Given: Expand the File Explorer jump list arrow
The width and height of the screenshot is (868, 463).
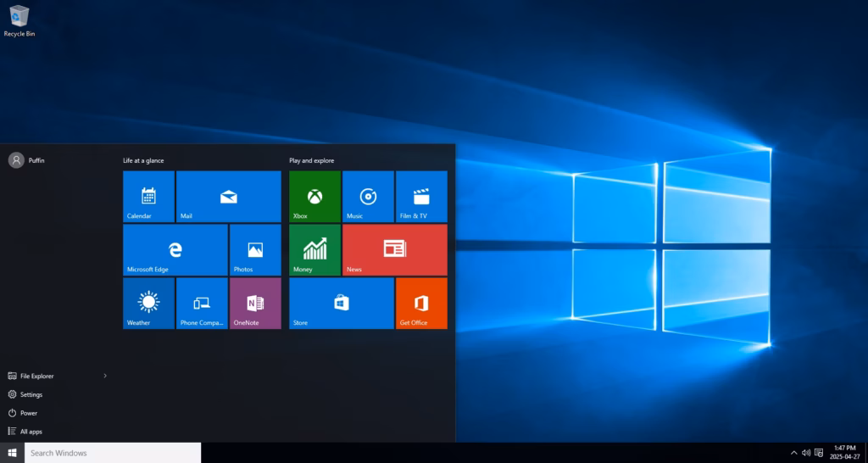Looking at the screenshot, I should pos(105,376).
